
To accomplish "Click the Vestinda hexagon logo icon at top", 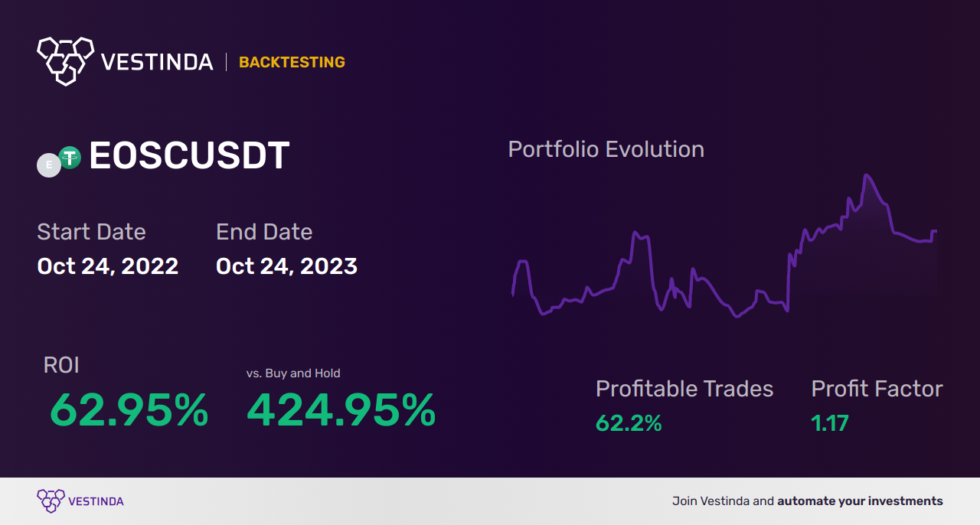I will (65, 60).
